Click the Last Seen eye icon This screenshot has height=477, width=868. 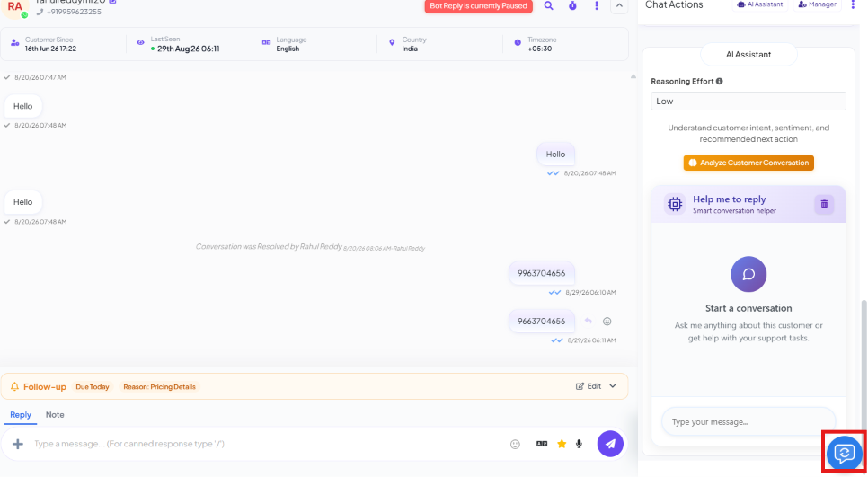click(140, 42)
